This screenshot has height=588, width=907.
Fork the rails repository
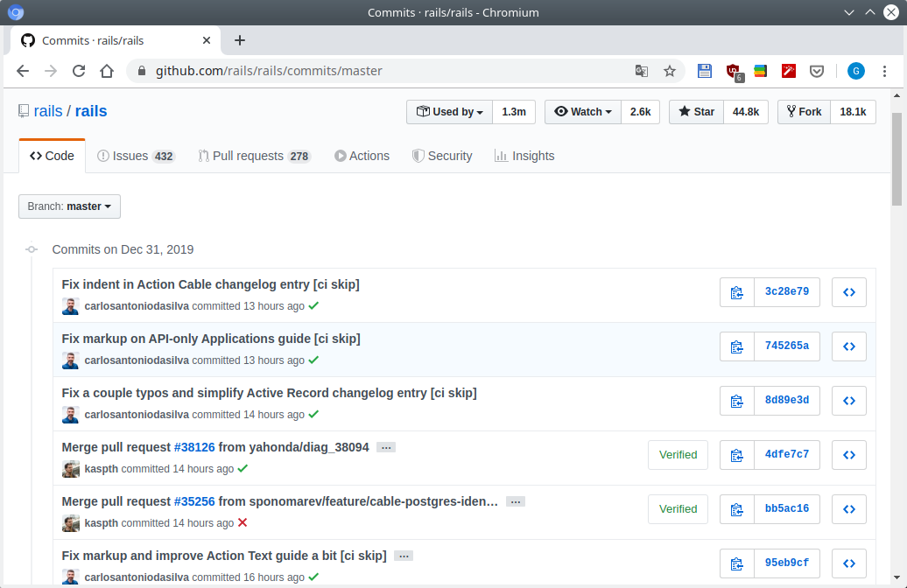point(804,112)
